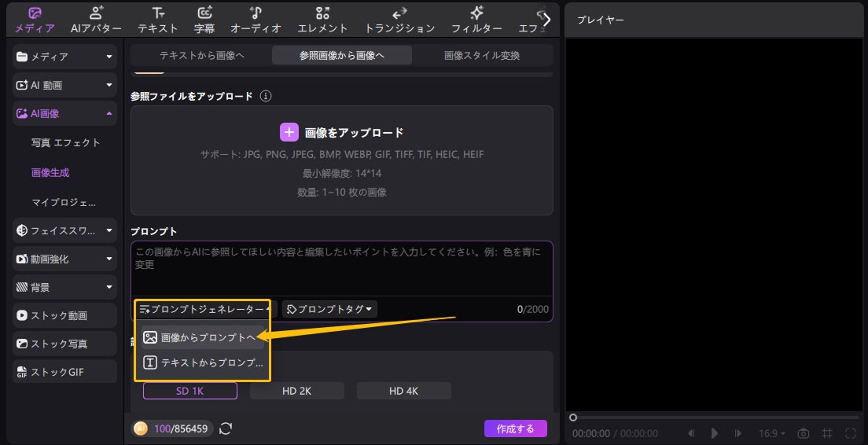Open the AIアバター toolbar tab
868x445 pixels.
pos(96,19)
